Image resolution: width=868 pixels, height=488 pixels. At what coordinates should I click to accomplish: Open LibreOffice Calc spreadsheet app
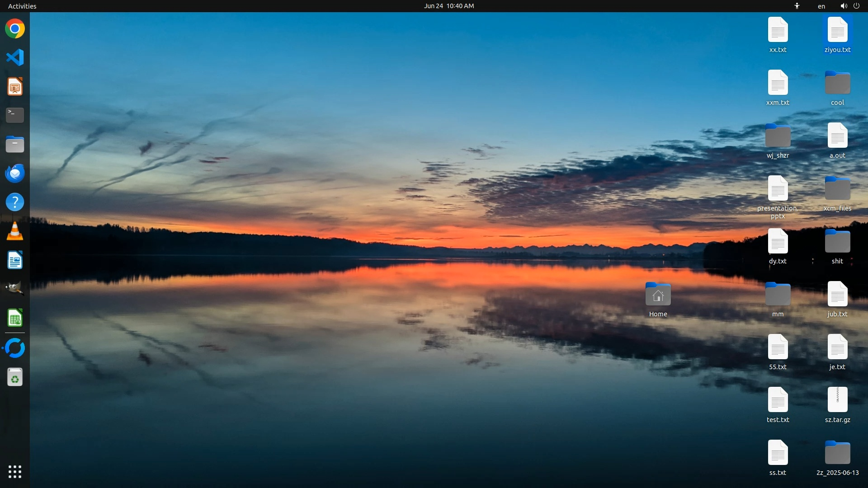(15, 318)
